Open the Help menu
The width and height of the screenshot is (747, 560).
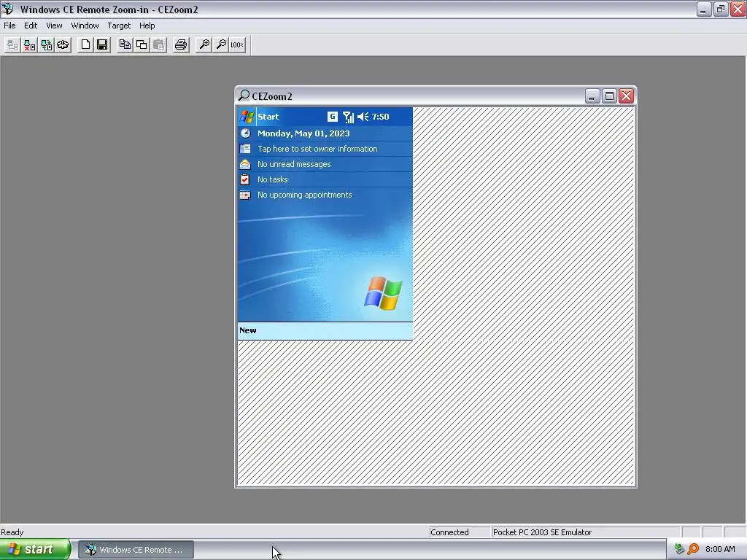point(147,26)
